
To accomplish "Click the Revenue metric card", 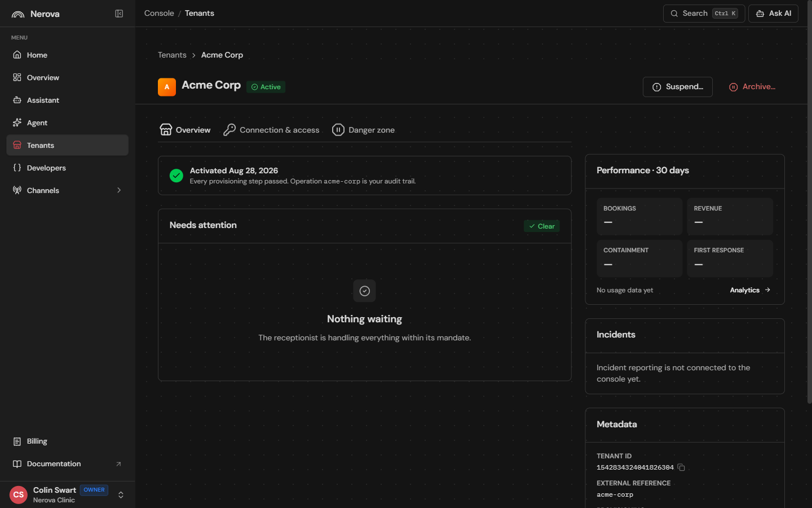I will (x=730, y=216).
